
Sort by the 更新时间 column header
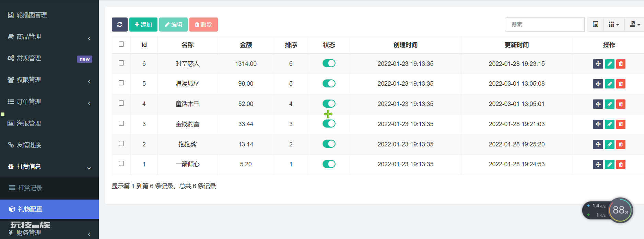[x=517, y=45]
